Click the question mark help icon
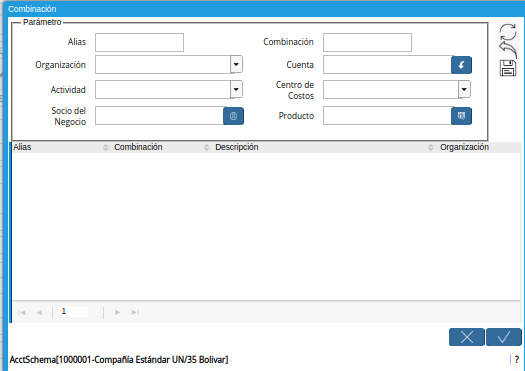Screen dimensions: 525x371 [517, 360]
